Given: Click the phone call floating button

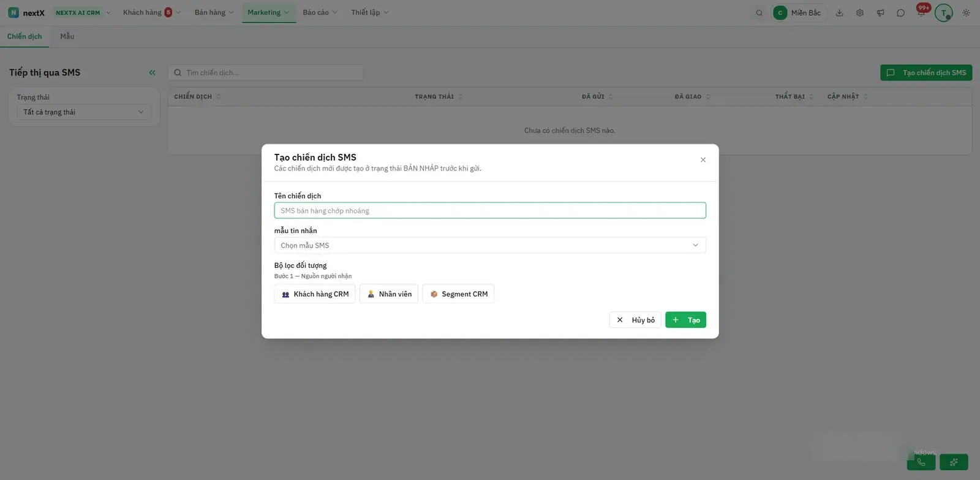Looking at the screenshot, I should point(921,462).
